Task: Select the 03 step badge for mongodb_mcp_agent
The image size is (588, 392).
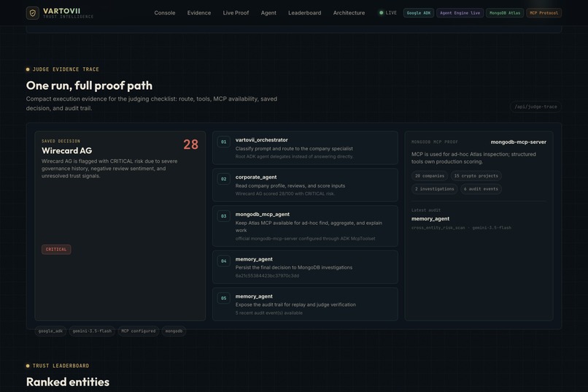Action: pyautogui.click(x=223, y=216)
